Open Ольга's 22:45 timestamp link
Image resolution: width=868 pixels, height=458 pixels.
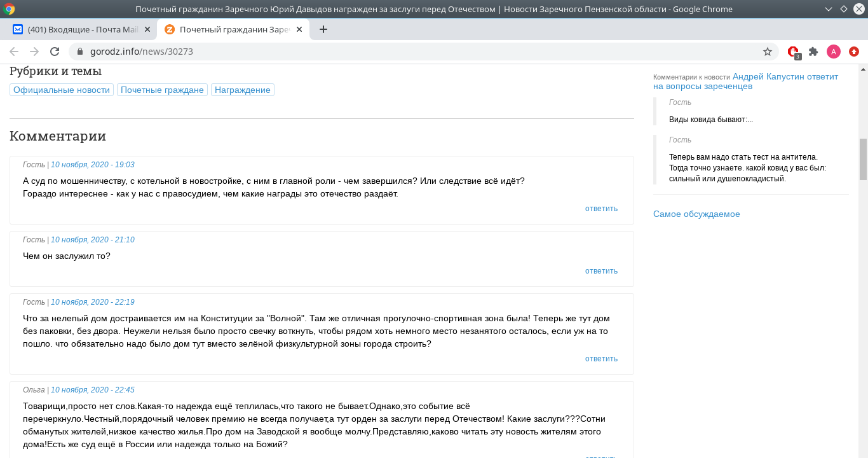click(x=93, y=390)
